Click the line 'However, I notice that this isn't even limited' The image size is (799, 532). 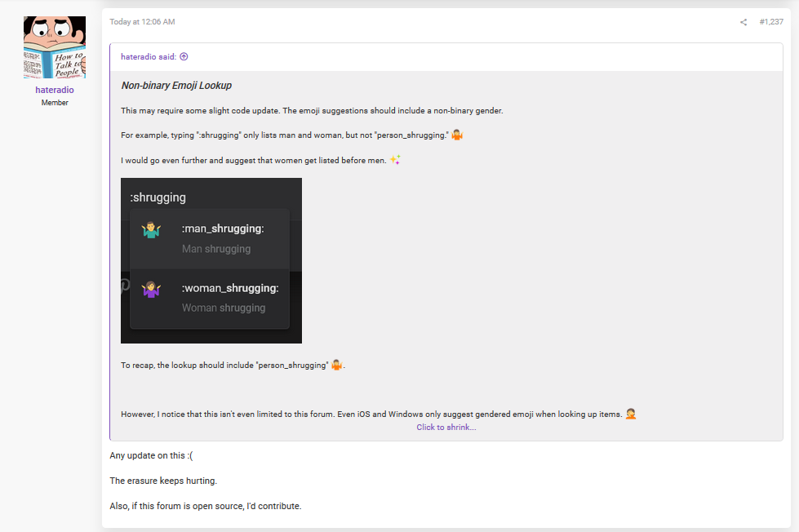click(371, 415)
